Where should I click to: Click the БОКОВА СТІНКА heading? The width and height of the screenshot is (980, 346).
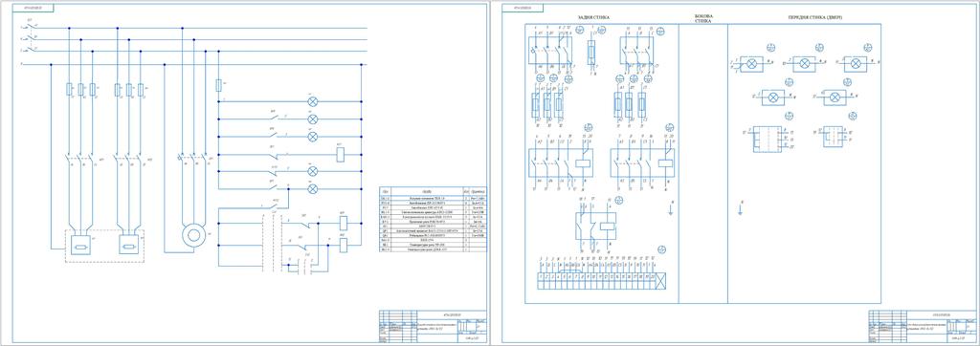click(x=703, y=18)
